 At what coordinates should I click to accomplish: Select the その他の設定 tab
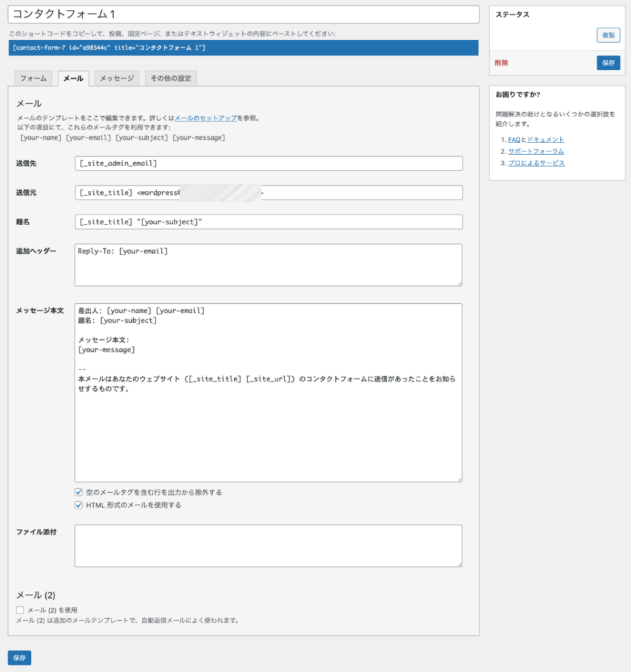(171, 78)
